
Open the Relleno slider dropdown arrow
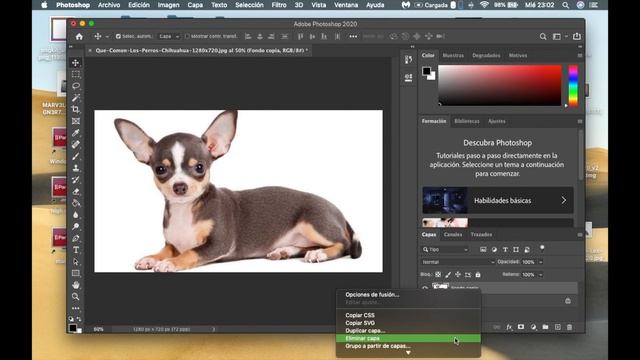tap(541, 275)
